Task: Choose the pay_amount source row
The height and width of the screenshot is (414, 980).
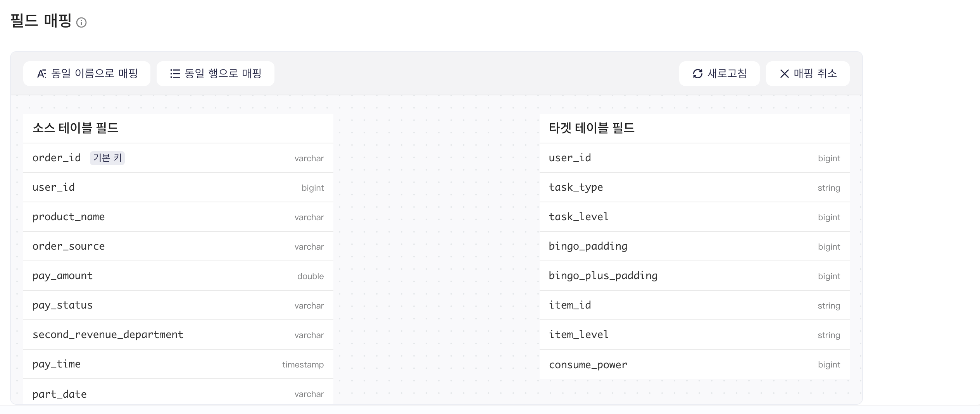Action: (178, 276)
